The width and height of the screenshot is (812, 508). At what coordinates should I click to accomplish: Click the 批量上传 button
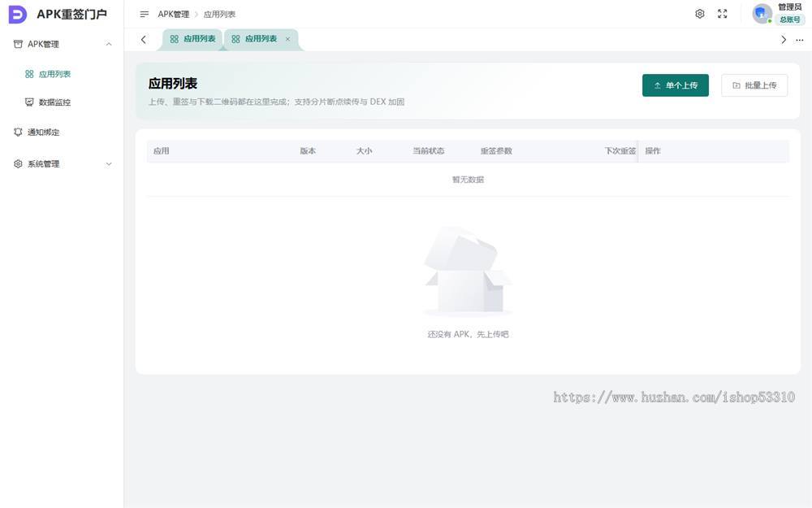[754, 85]
